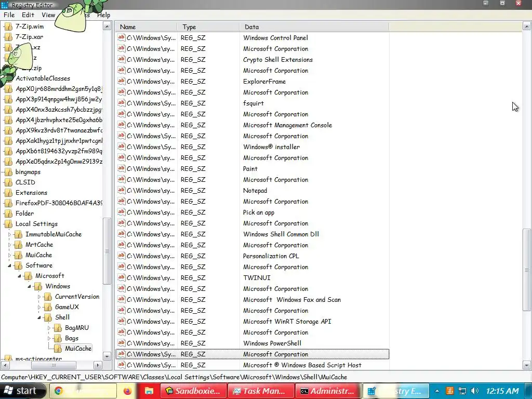Switch to the Task Manager taskbar window
532x399 pixels.
tap(260, 391)
